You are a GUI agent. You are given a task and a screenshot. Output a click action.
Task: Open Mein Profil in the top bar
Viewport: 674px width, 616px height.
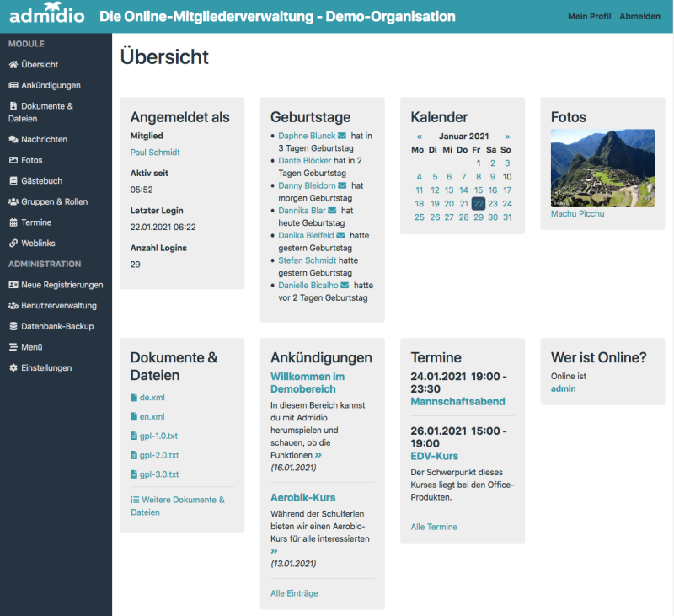tap(589, 16)
